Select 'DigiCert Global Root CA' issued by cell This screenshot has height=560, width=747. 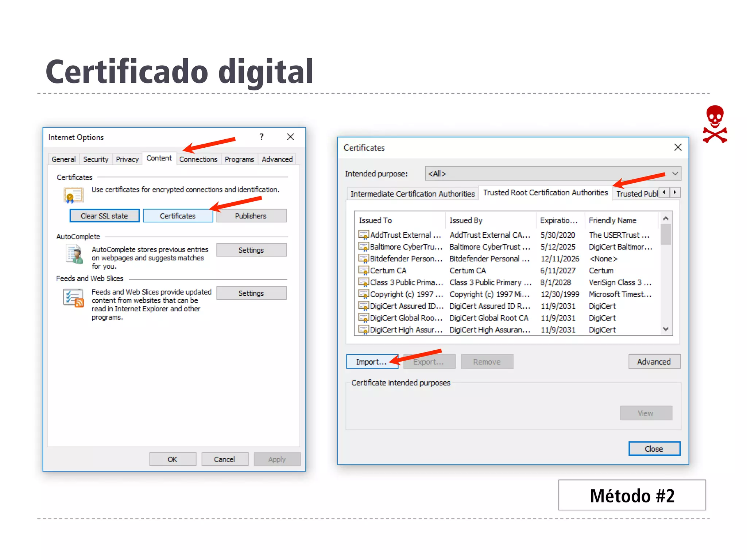(x=489, y=318)
